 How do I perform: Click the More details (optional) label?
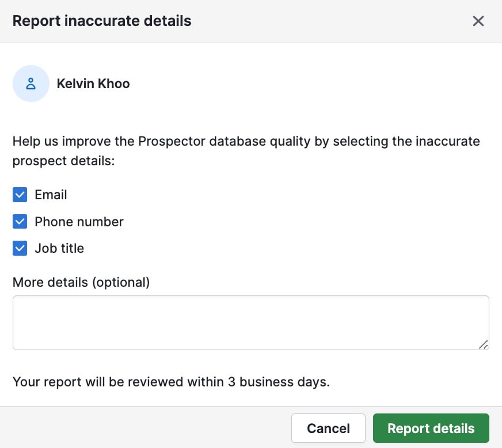[x=81, y=282]
